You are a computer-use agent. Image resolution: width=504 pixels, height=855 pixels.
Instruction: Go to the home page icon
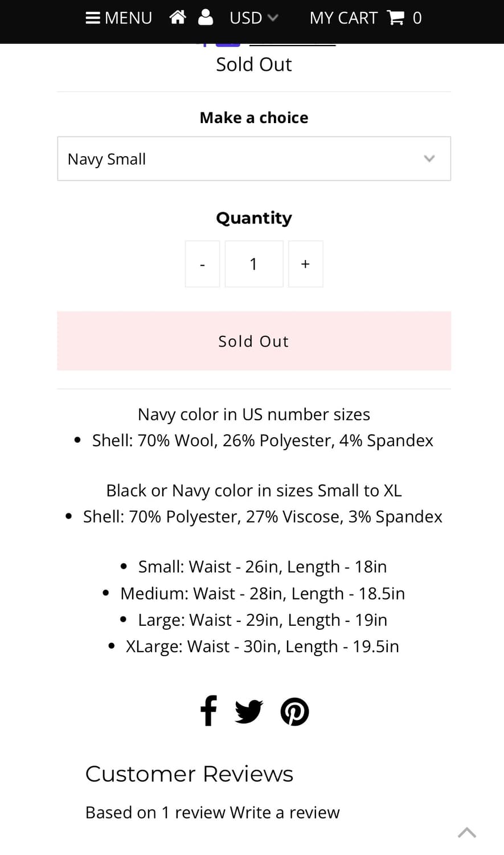click(x=178, y=18)
